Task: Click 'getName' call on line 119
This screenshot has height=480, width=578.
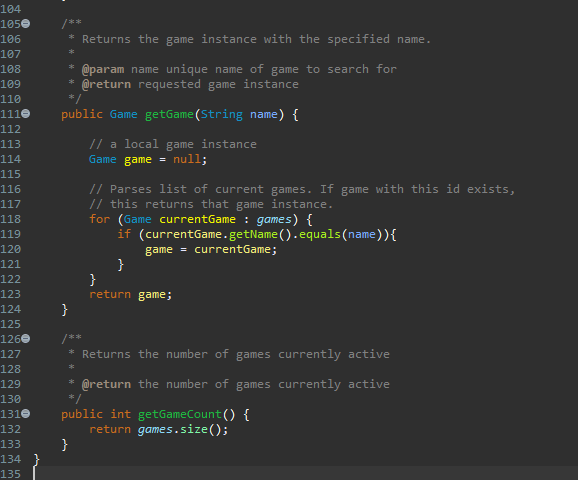Action: click(253, 235)
